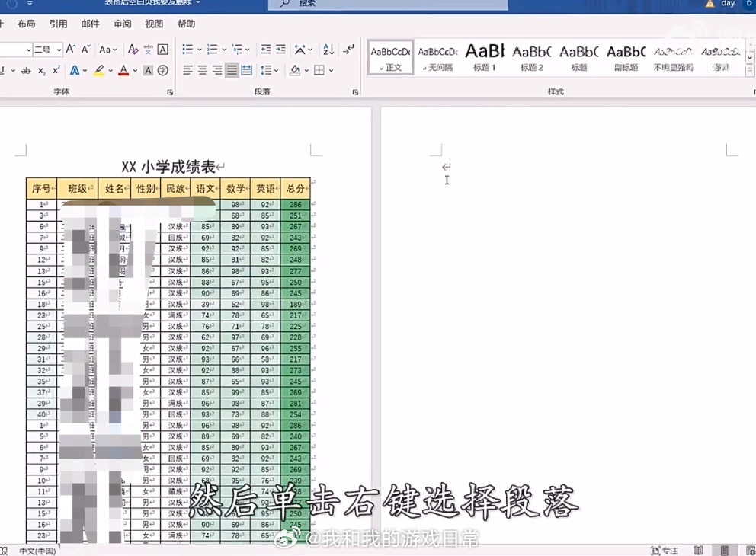This screenshot has width=756, height=556.
Task: Insert enclosed character (circled 字) icon
Action: (x=163, y=70)
